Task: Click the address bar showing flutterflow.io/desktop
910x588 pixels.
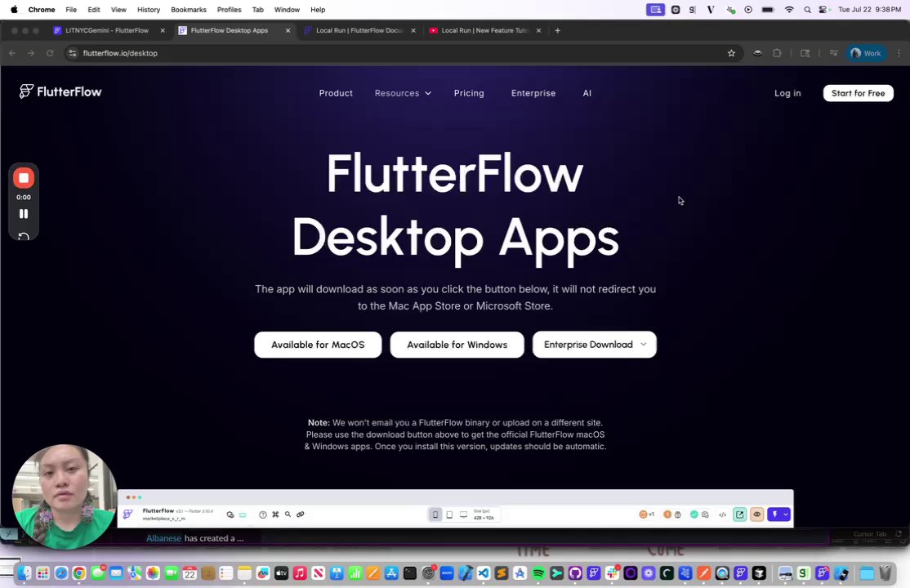Action: (x=400, y=53)
